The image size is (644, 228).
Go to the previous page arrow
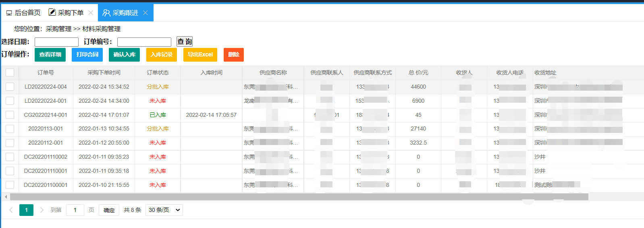click(x=11, y=210)
